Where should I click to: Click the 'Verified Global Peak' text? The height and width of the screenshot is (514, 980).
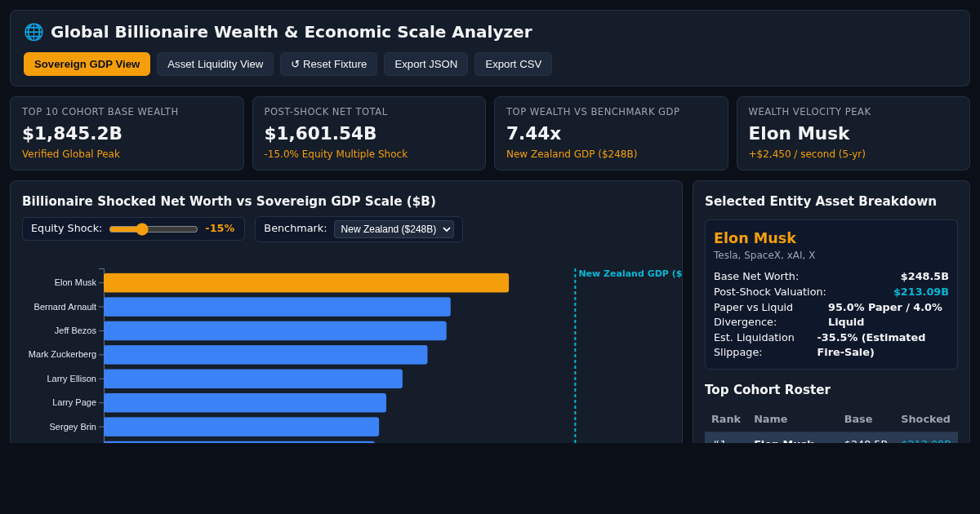[71, 154]
